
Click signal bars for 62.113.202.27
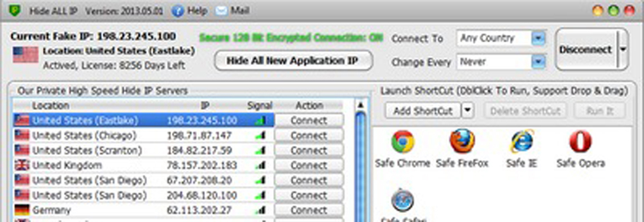pyautogui.click(x=260, y=210)
